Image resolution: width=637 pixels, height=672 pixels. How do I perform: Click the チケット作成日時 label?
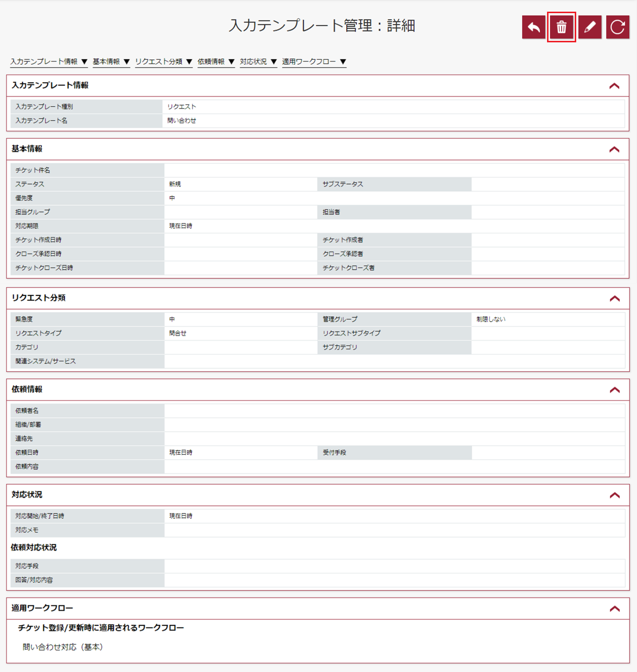38,240
